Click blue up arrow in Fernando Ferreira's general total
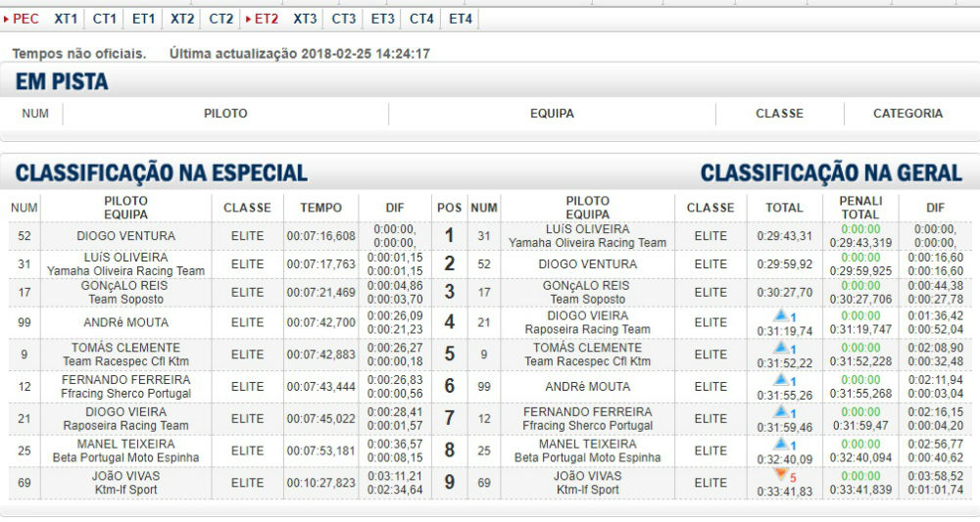Viewport: 980px width, 522px height. (781, 412)
